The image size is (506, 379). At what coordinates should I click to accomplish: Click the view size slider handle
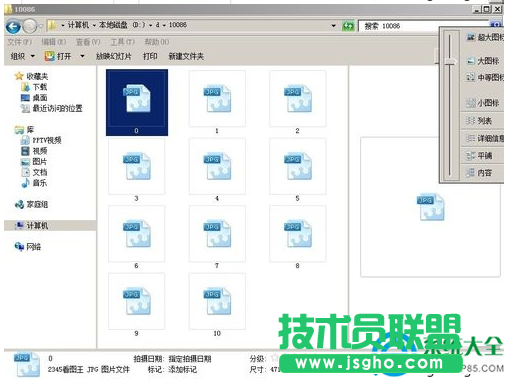tap(450, 61)
